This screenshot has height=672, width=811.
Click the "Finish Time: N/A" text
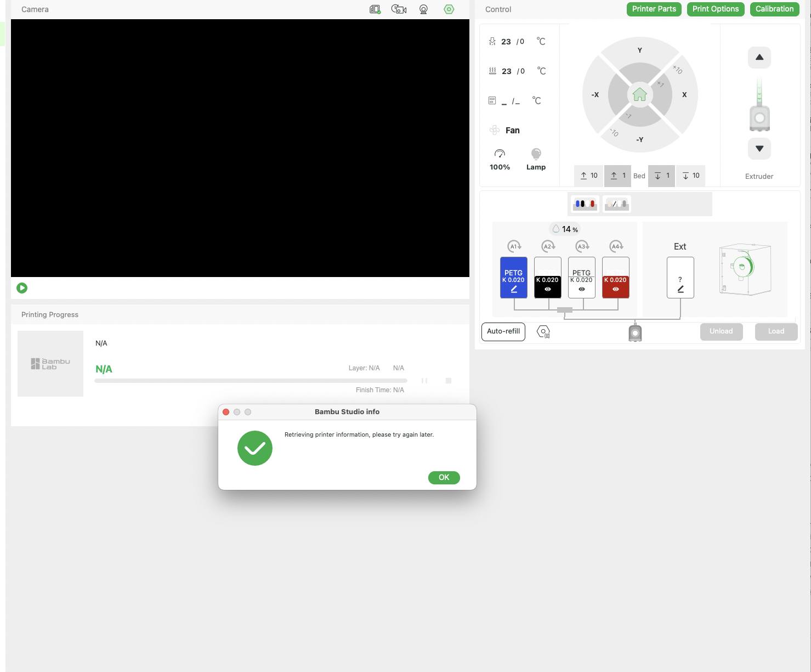[x=380, y=390]
